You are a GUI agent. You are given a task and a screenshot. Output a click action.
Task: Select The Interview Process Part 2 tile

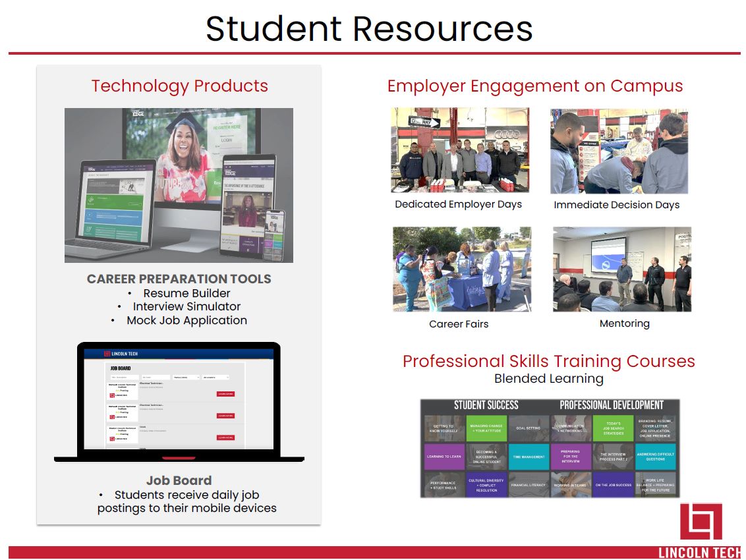point(614,457)
